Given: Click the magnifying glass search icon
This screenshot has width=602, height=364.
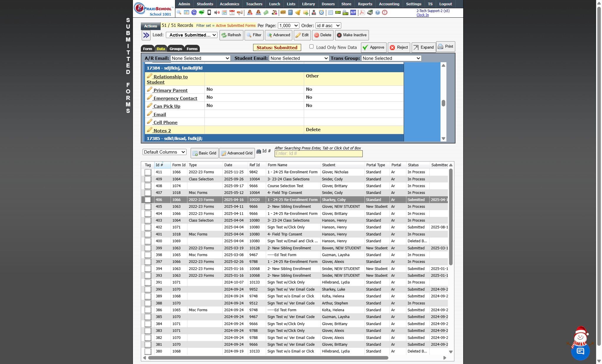Looking at the screenshot, I should [179, 12].
